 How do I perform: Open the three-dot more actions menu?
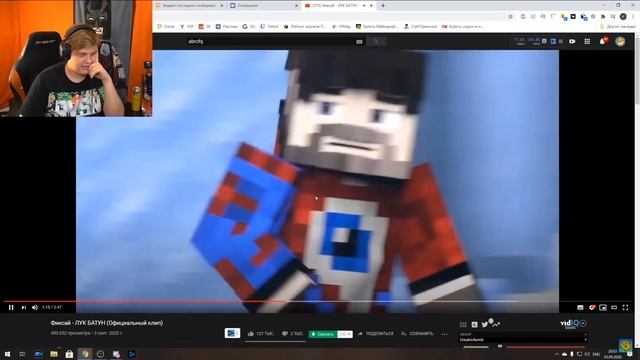point(444,334)
